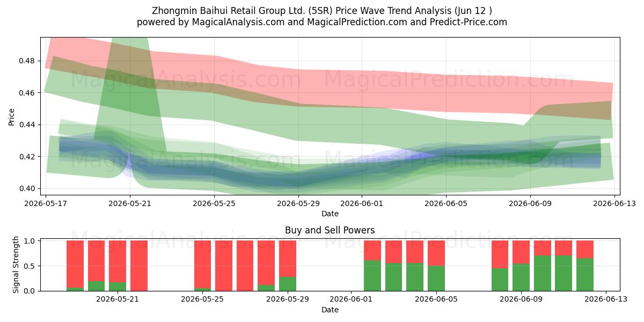Click the 0.46 price tick label
Screen dimensions: 644x322
click(x=28, y=93)
